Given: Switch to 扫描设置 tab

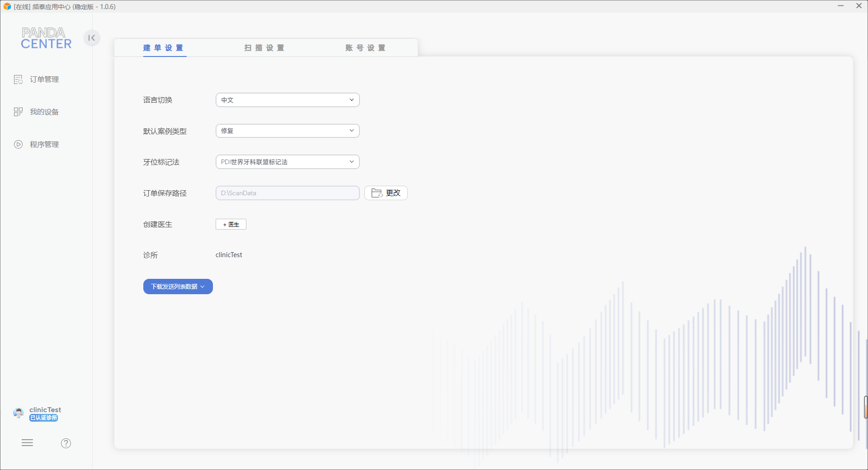Looking at the screenshot, I should 264,48.
